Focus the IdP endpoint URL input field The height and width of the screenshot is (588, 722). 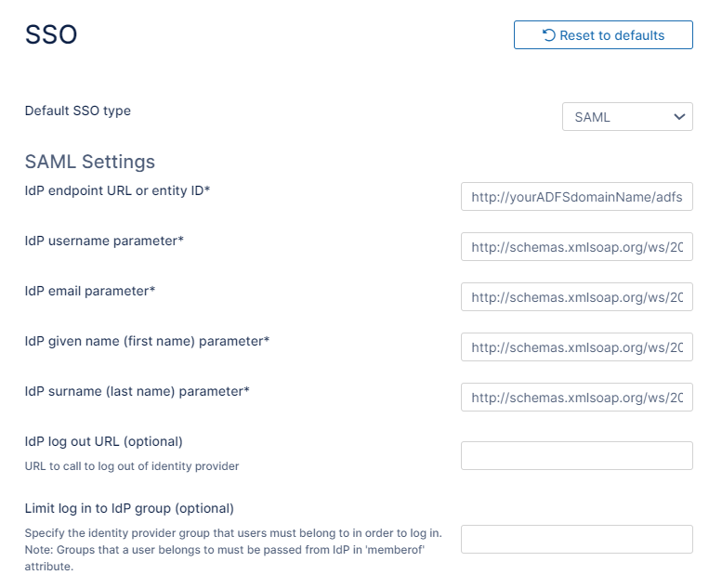(576, 197)
